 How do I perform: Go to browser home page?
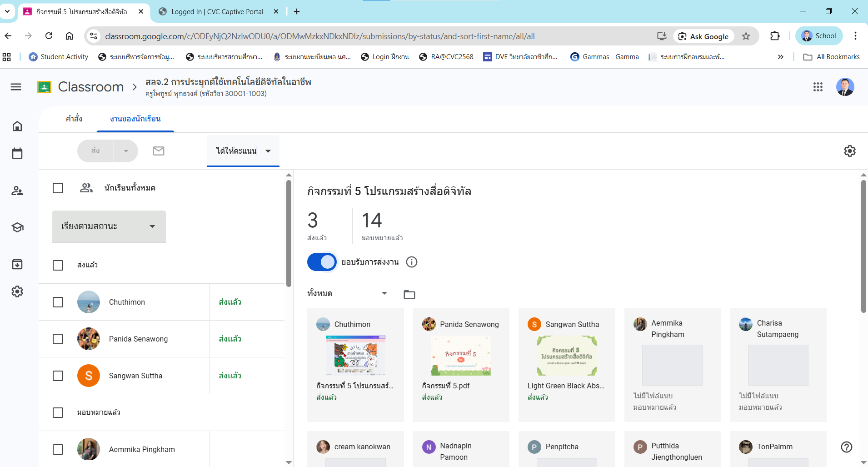click(x=69, y=36)
